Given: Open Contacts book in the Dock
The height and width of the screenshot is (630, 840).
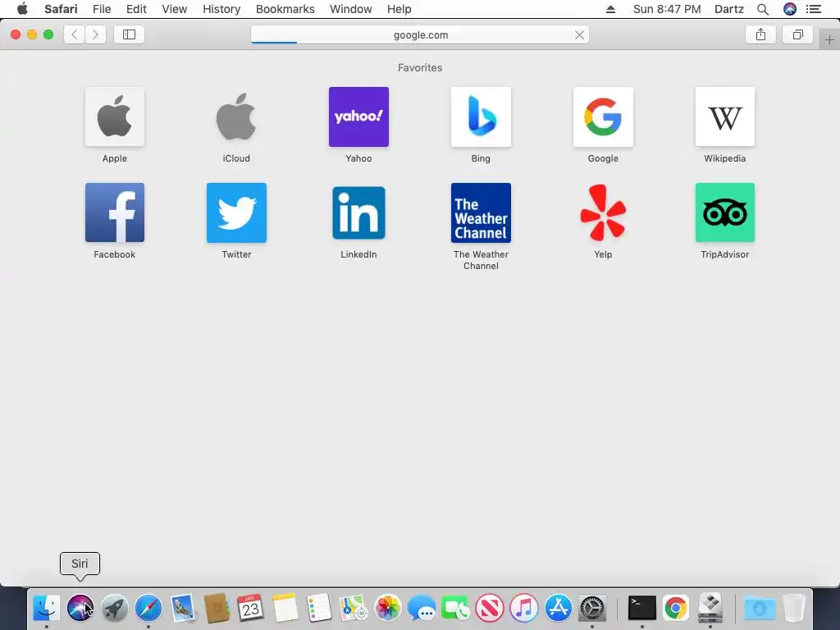Looking at the screenshot, I should coord(217,608).
